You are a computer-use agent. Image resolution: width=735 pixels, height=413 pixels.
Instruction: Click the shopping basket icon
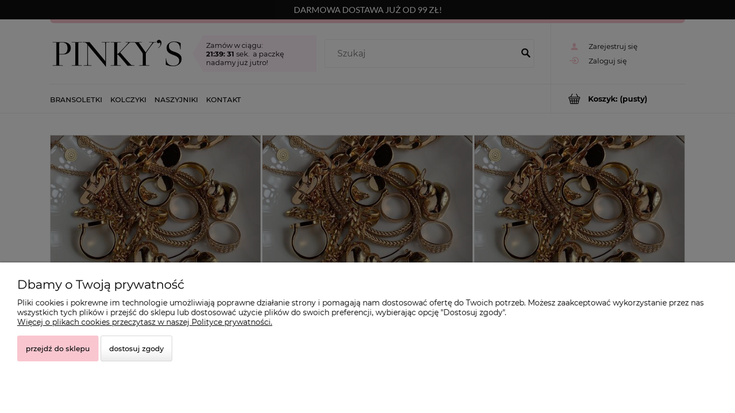(x=574, y=99)
